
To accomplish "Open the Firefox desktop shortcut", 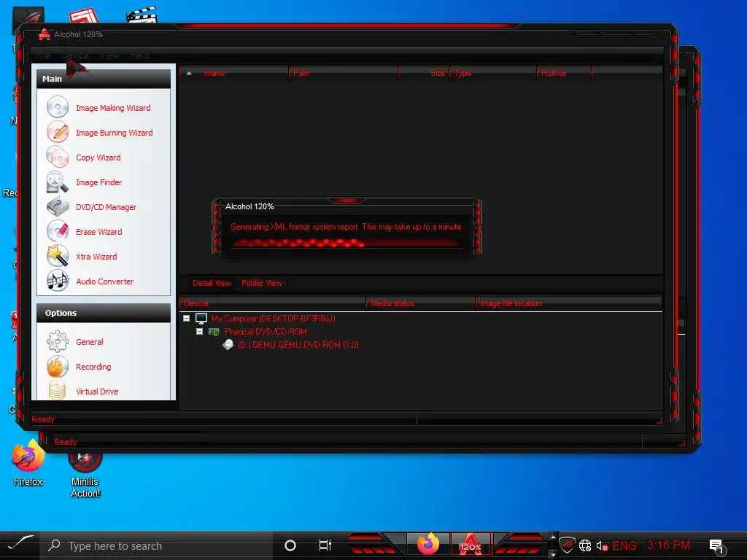I will click(x=28, y=463).
